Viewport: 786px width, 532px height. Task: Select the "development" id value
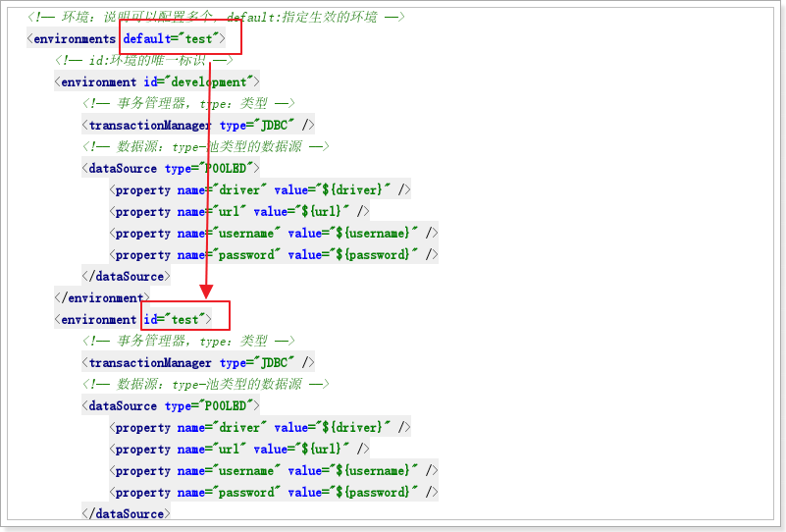click(x=209, y=82)
